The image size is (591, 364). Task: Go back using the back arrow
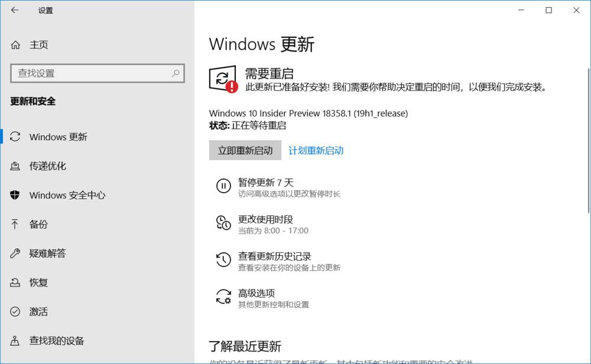pyautogui.click(x=15, y=10)
